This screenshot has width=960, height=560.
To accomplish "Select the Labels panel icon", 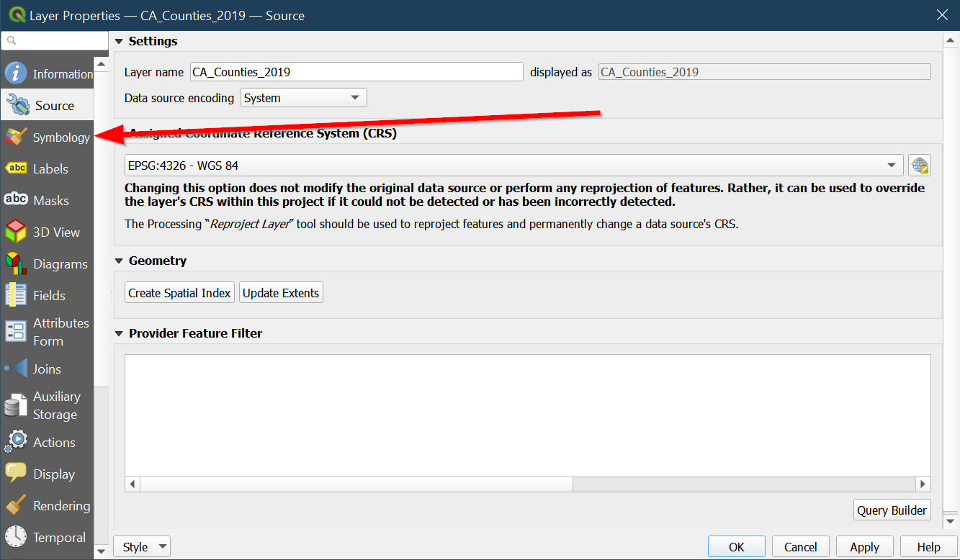I will [x=16, y=168].
